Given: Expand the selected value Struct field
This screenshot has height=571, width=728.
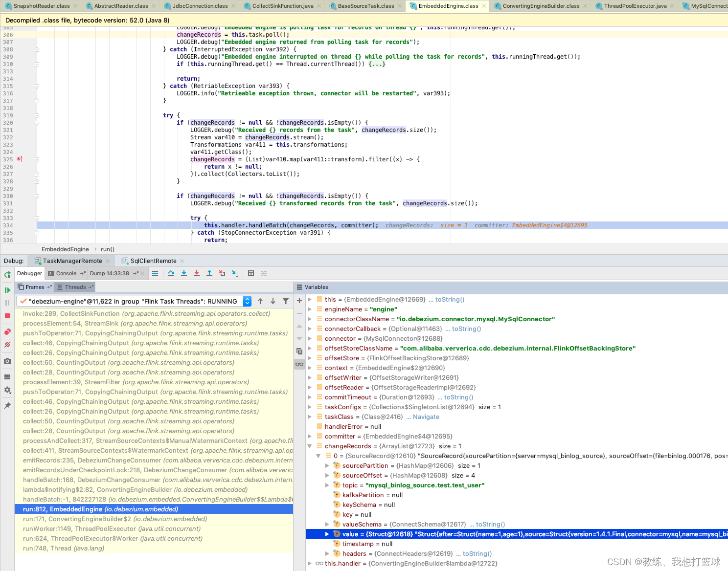Looking at the screenshot, I should pos(327,534).
